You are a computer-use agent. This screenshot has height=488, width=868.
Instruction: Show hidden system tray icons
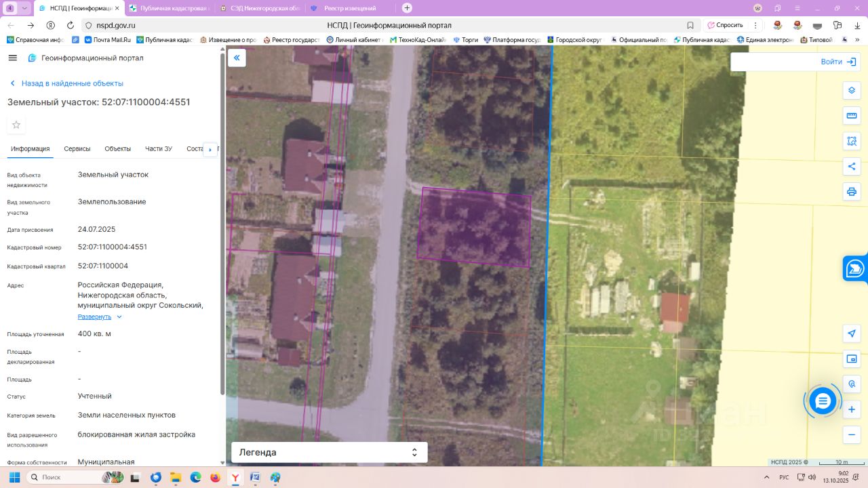(x=765, y=477)
